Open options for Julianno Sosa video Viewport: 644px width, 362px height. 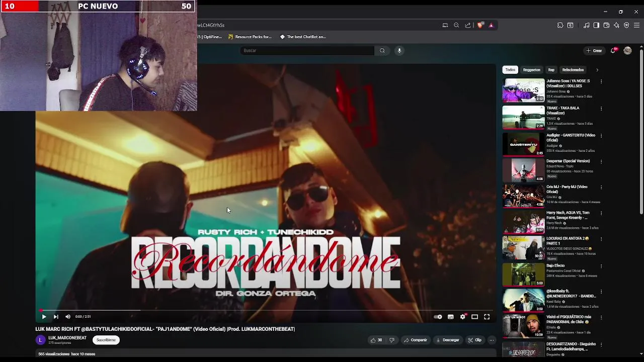(601, 81)
